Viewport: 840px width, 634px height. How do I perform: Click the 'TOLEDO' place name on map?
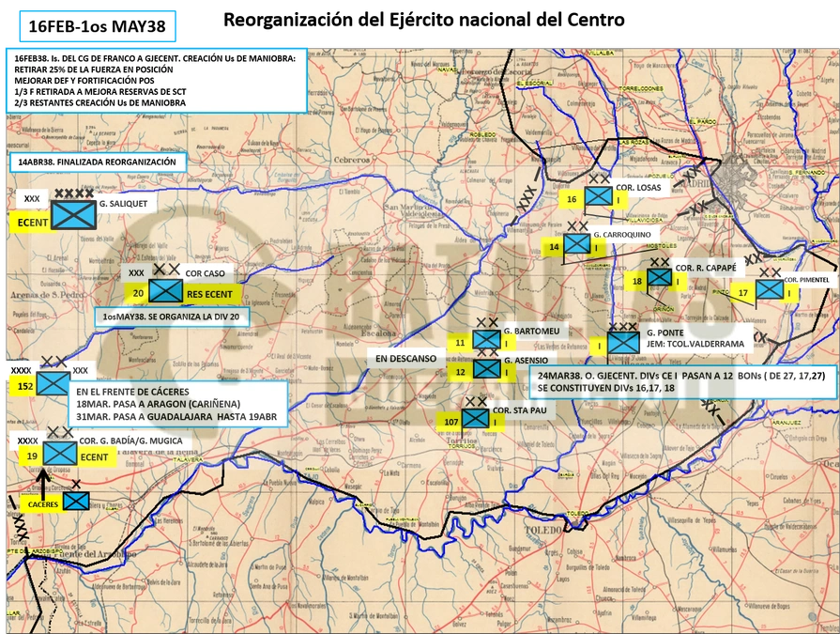[x=543, y=531]
